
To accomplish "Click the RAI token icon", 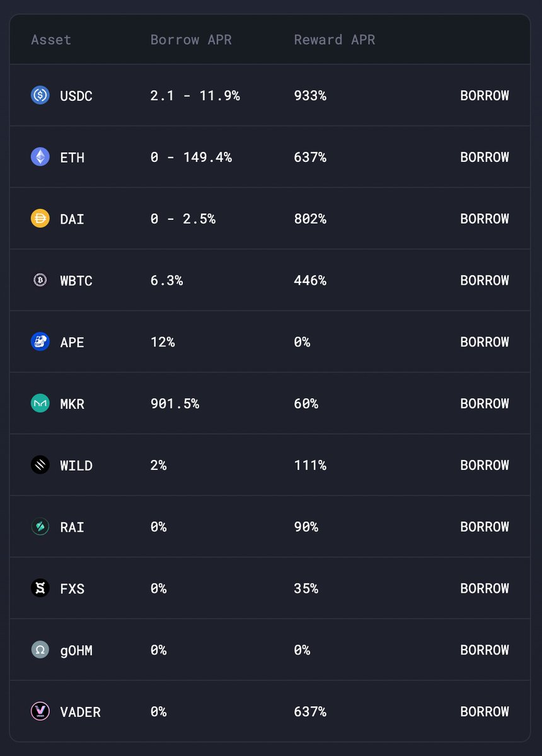I will (x=40, y=527).
